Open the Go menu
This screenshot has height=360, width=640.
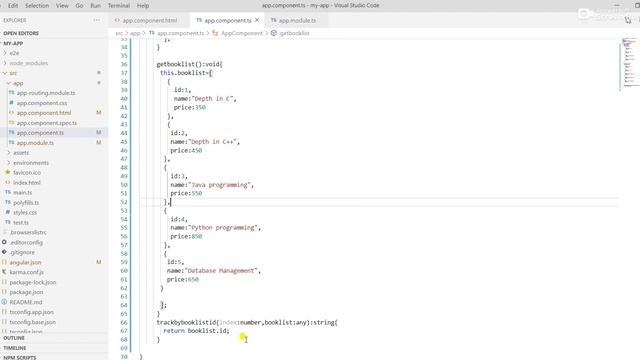(x=79, y=6)
